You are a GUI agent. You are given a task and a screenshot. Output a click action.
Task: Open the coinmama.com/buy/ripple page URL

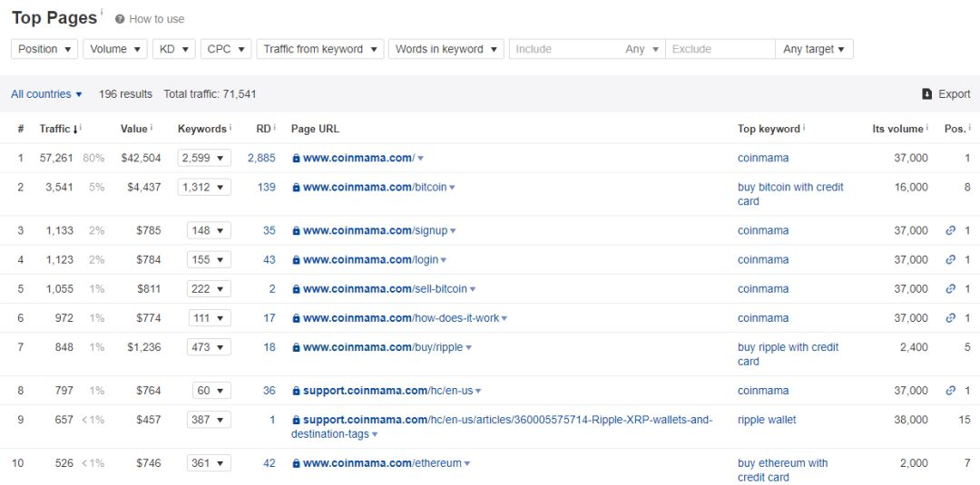383,347
